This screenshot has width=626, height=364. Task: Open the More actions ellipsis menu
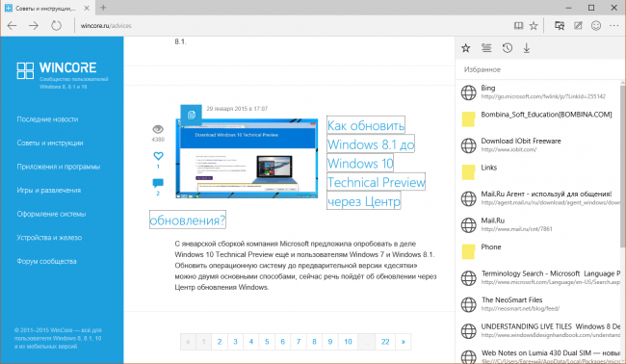click(x=614, y=26)
